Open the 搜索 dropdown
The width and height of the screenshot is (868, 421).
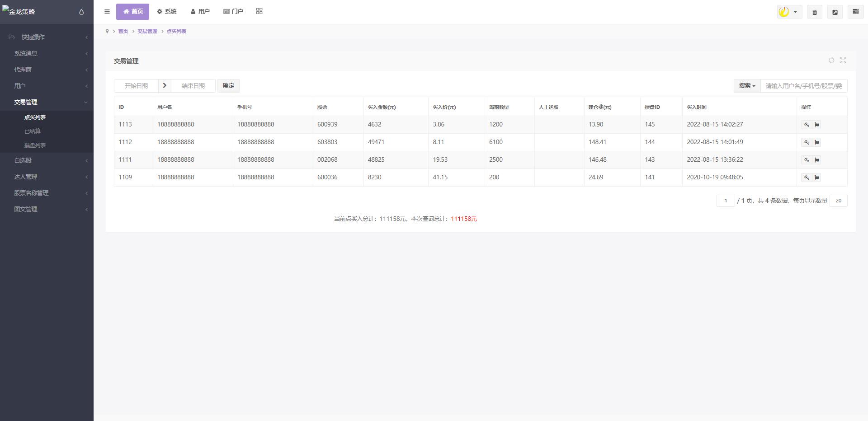tap(747, 86)
